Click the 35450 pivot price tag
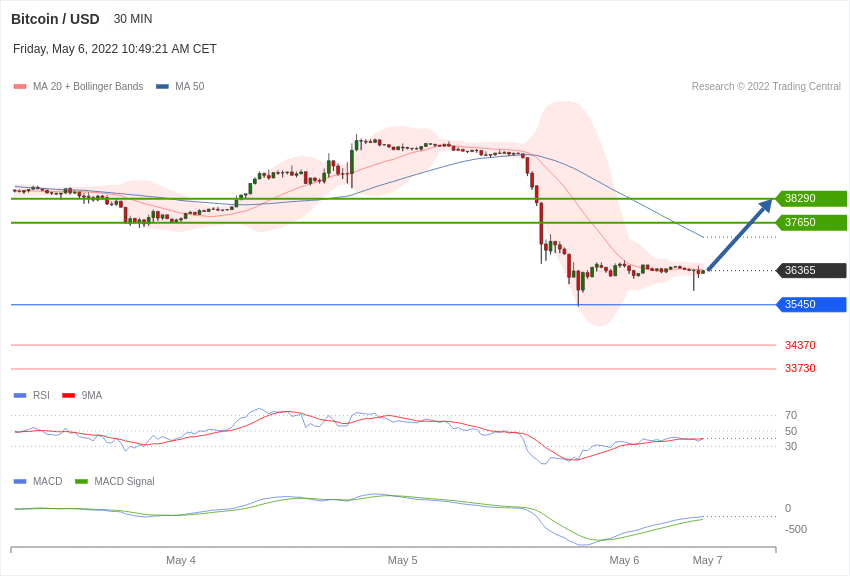The height and width of the screenshot is (576, 850). pyautogui.click(x=812, y=305)
